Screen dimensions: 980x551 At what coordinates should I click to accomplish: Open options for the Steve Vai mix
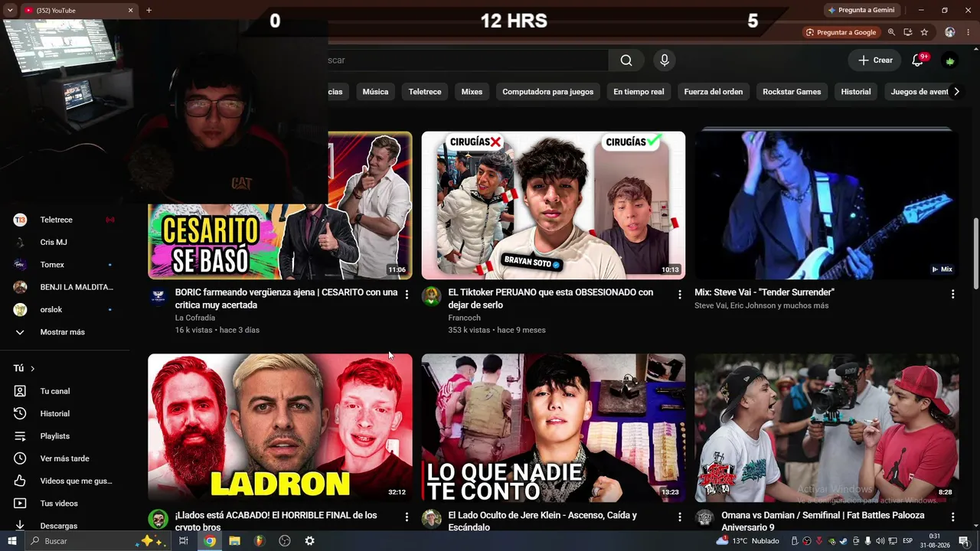952,294
